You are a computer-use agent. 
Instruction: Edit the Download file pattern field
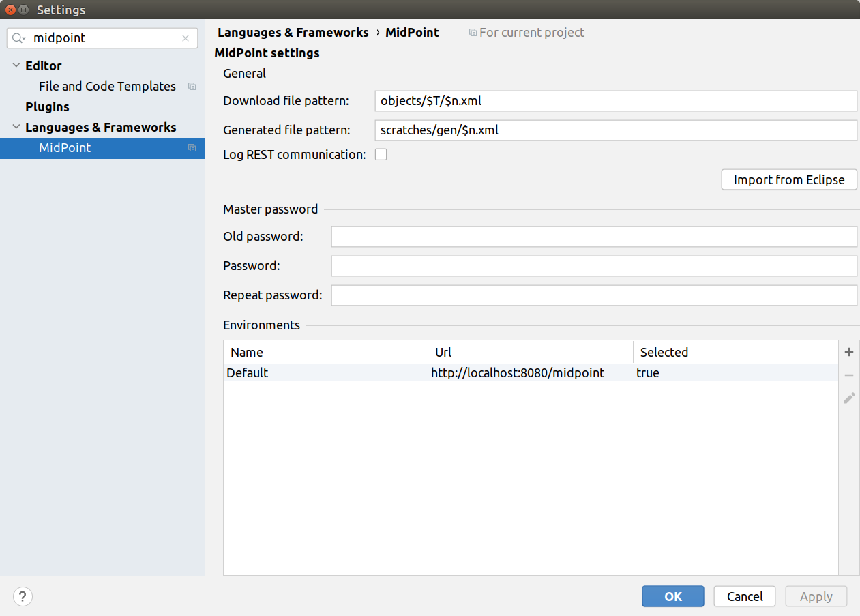click(614, 100)
